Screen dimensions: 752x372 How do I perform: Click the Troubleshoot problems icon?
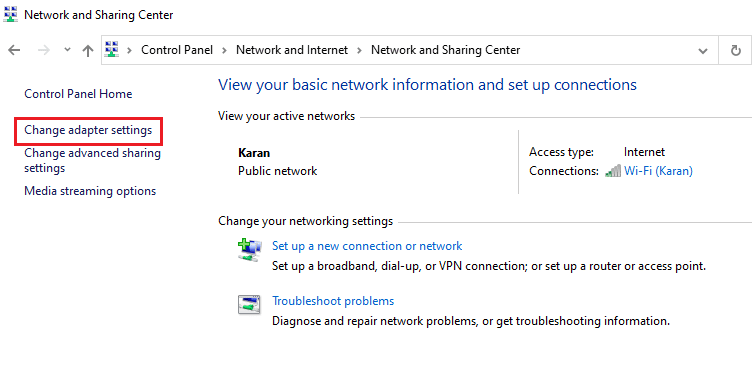249,304
